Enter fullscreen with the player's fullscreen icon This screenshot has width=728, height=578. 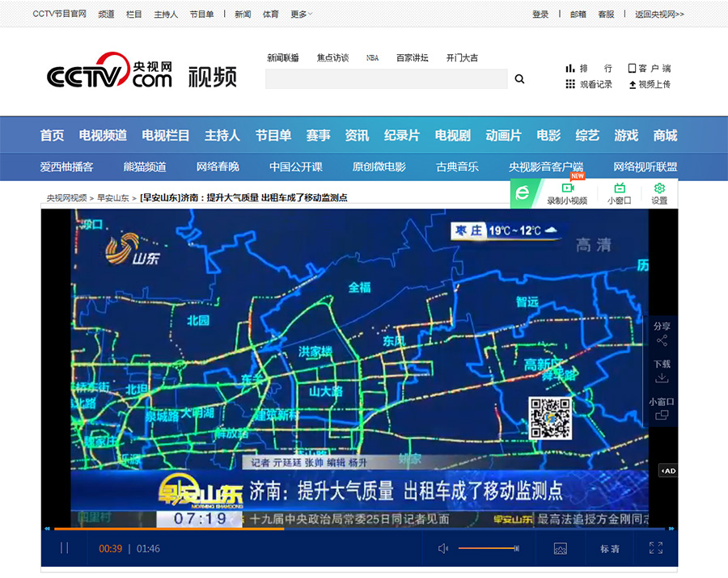pos(656,548)
